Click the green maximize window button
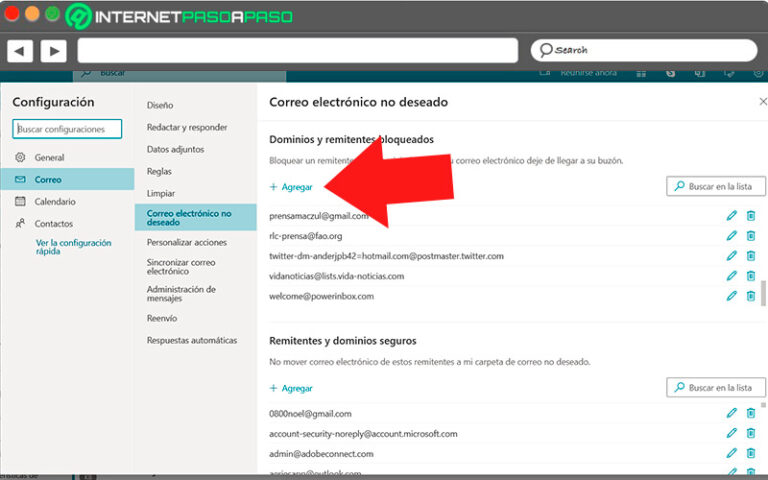This screenshot has height=480, width=768. point(52,13)
